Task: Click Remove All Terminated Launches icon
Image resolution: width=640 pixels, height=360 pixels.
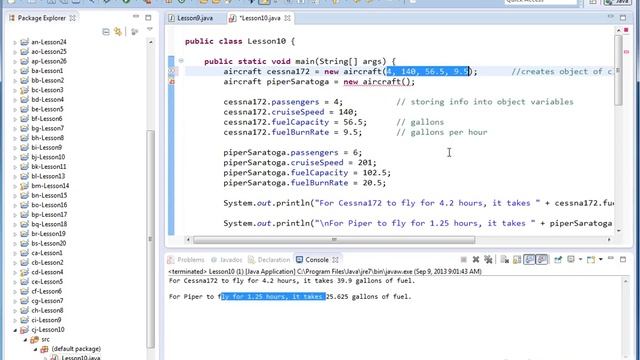Action: (x=488, y=260)
